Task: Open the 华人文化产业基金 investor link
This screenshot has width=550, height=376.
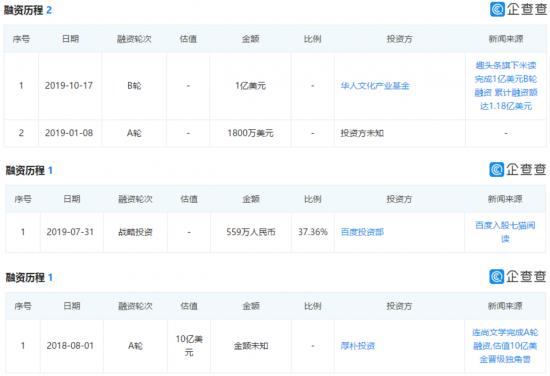Action: [x=375, y=86]
